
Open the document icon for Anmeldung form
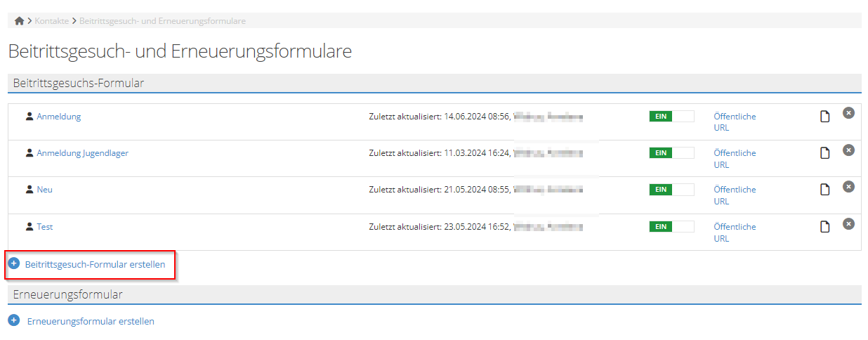(826, 116)
